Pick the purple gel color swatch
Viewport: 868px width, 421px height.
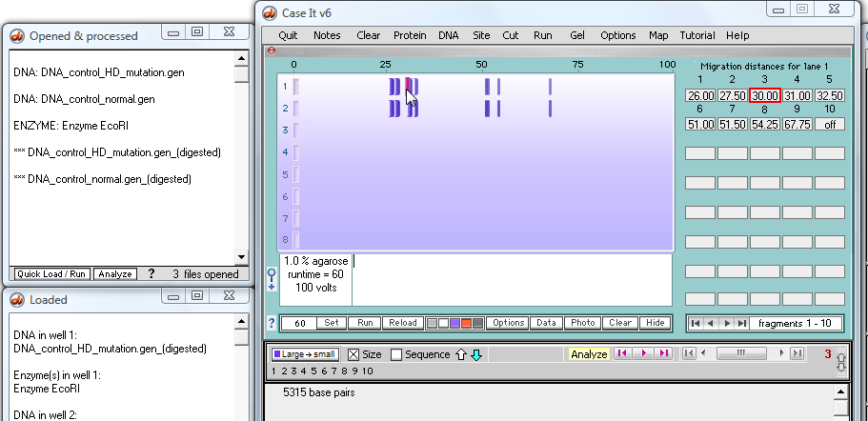455,323
